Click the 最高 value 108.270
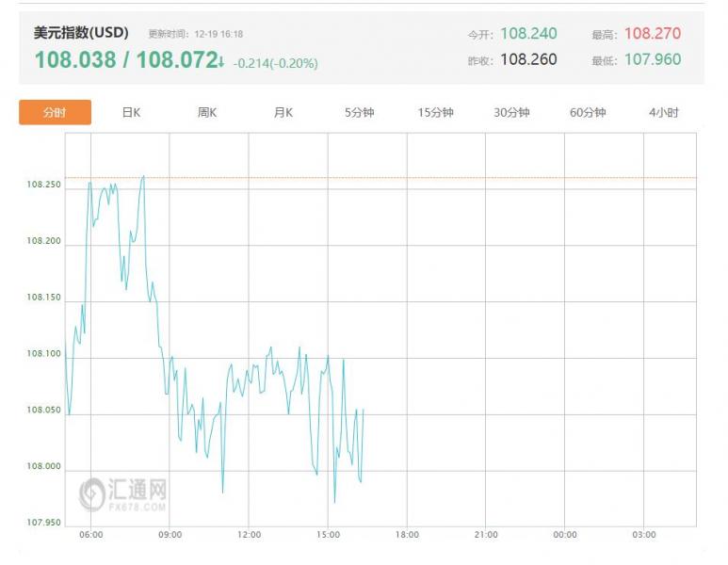 point(652,34)
